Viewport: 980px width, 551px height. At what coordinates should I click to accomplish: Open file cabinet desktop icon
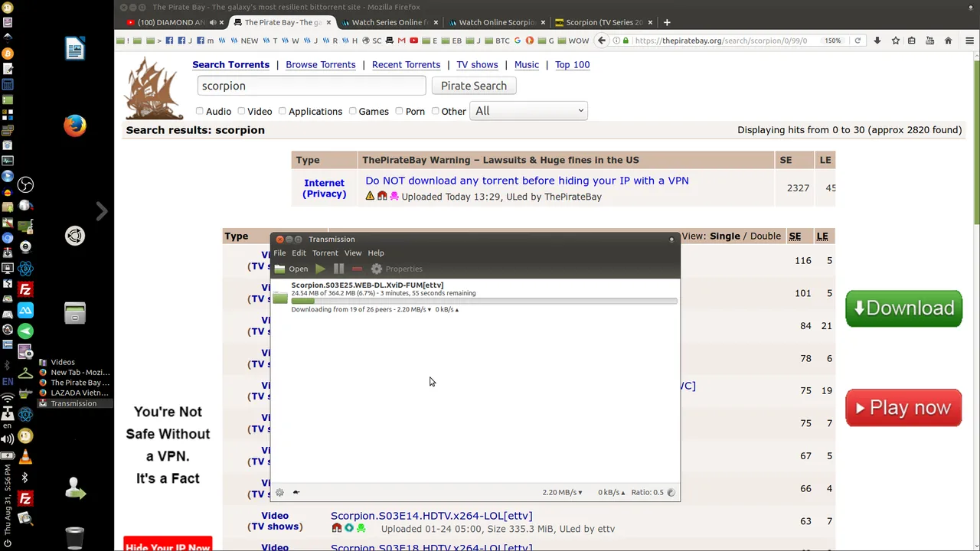pos(75,313)
